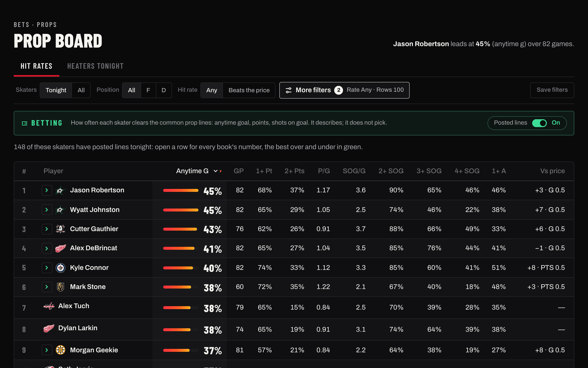Expand Jason Robertson's row
The width and height of the screenshot is (588, 368).
point(47,190)
